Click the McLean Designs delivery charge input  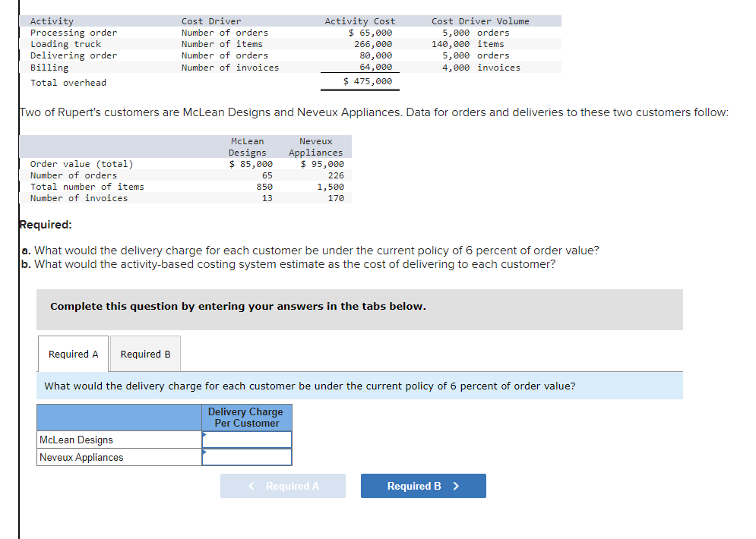[x=247, y=440]
